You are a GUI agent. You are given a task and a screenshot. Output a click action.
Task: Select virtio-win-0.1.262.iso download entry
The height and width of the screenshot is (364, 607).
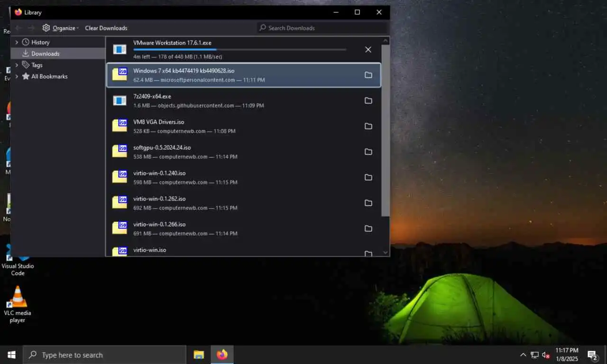click(x=244, y=203)
